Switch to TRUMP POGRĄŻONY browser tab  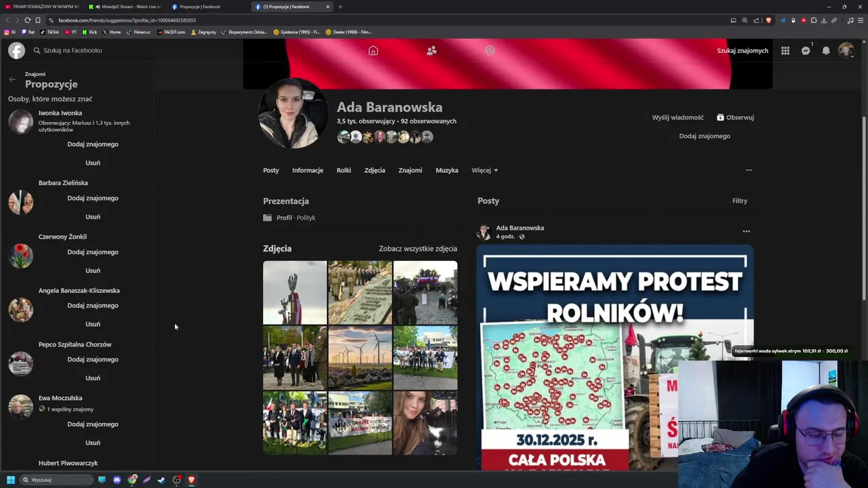(x=41, y=7)
